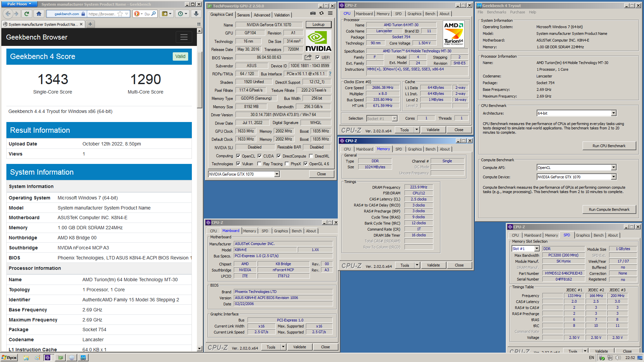644x362 pixels.
Task: Expand Tools dropdown arrow in CPU-Z CPU window
Action: click(417, 130)
